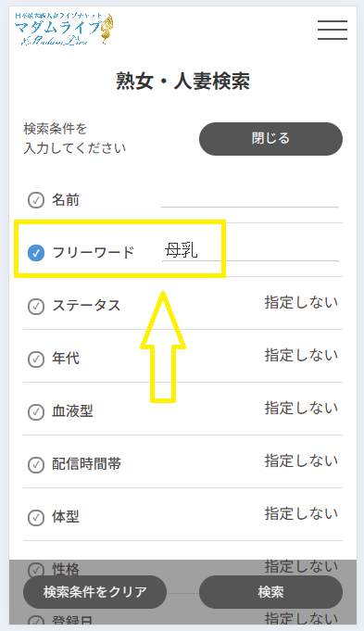Screen dimensions: 364x631
Task: Open the 年代 指定しない dropdown
Action: click(x=301, y=355)
